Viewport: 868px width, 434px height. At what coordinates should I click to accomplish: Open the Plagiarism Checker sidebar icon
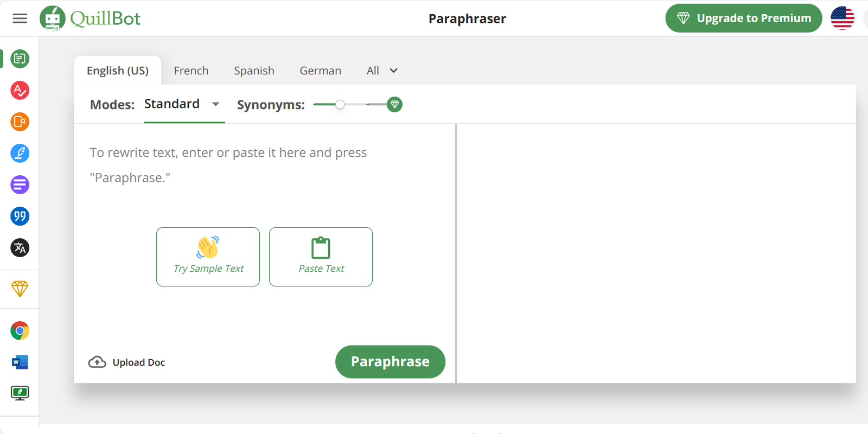(x=20, y=122)
